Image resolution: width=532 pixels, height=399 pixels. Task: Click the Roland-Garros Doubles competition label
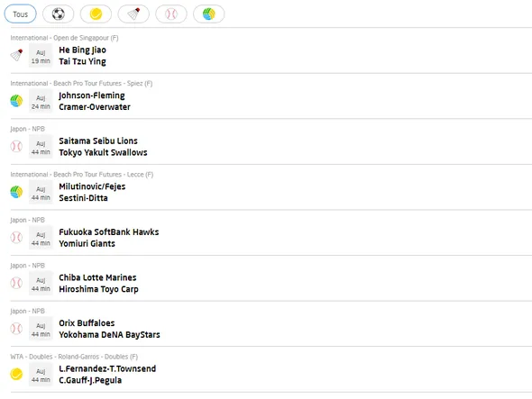[74, 357]
